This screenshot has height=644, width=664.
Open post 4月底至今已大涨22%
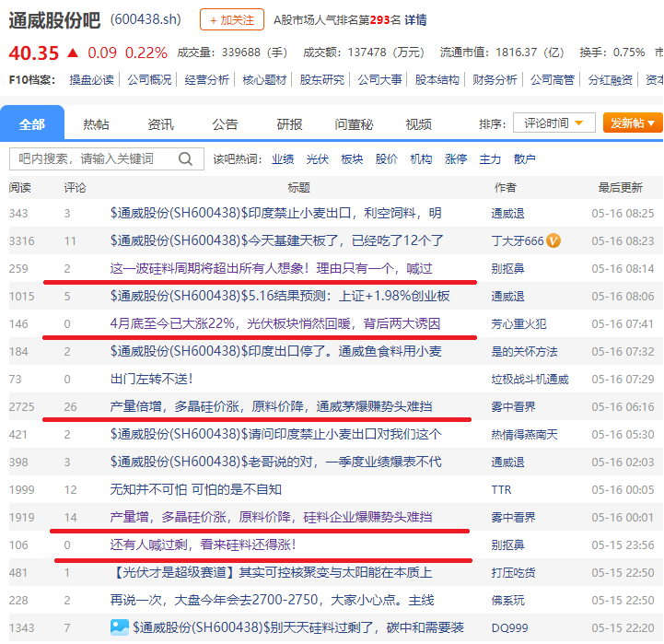[275, 323]
